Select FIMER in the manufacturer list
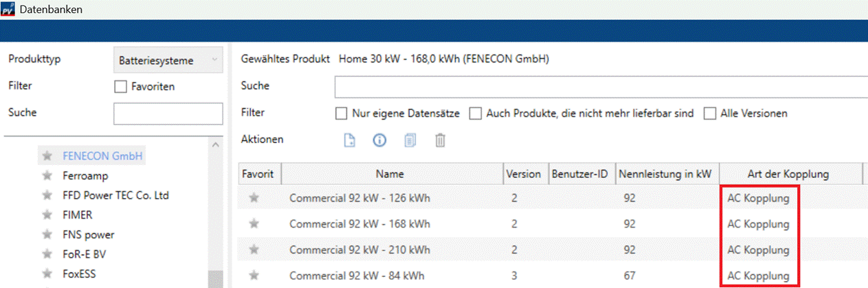This screenshot has width=868, height=288. point(78,215)
